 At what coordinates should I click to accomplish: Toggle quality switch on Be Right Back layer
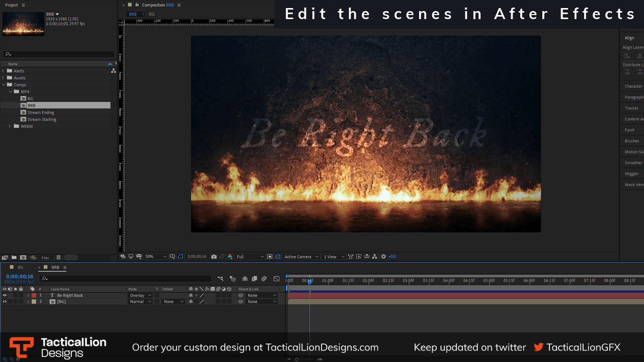click(x=202, y=296)
